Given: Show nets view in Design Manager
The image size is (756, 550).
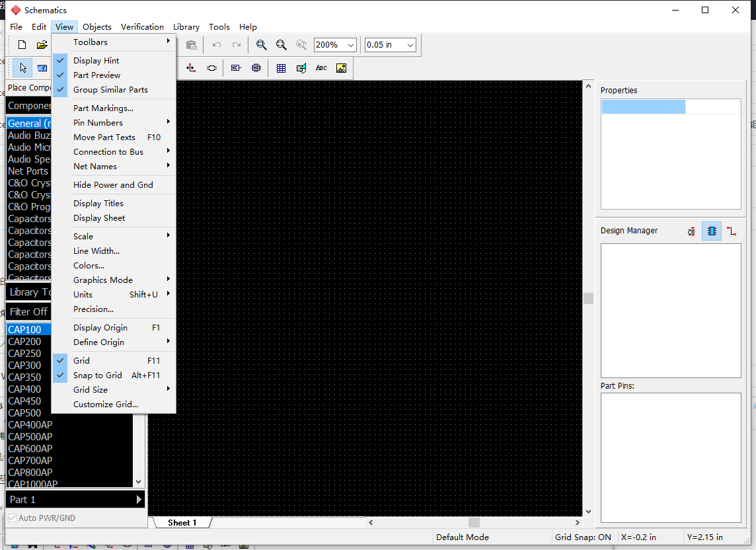Looking at the screenshot, I should click(731, 231).
